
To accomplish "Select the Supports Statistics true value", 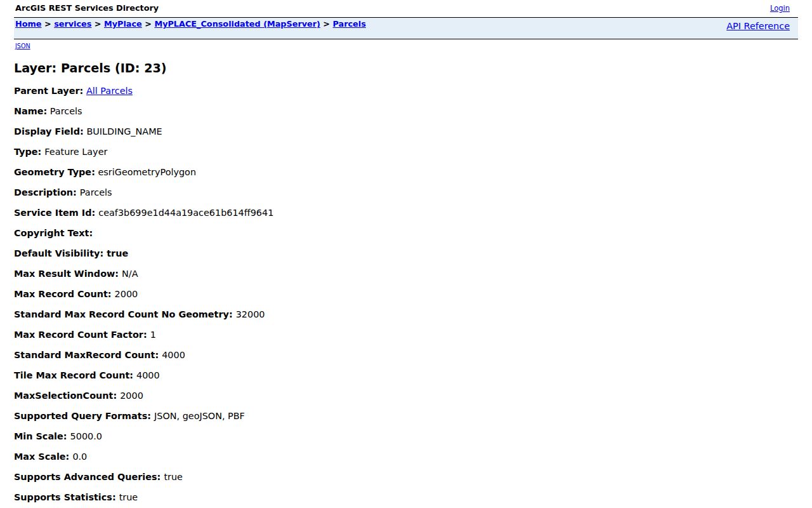I will coord(128,497).
